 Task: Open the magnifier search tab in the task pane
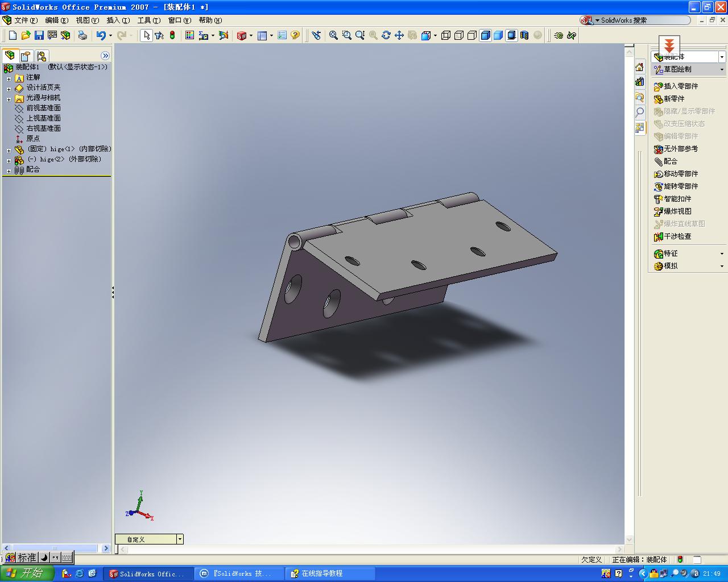pos(640,112)
